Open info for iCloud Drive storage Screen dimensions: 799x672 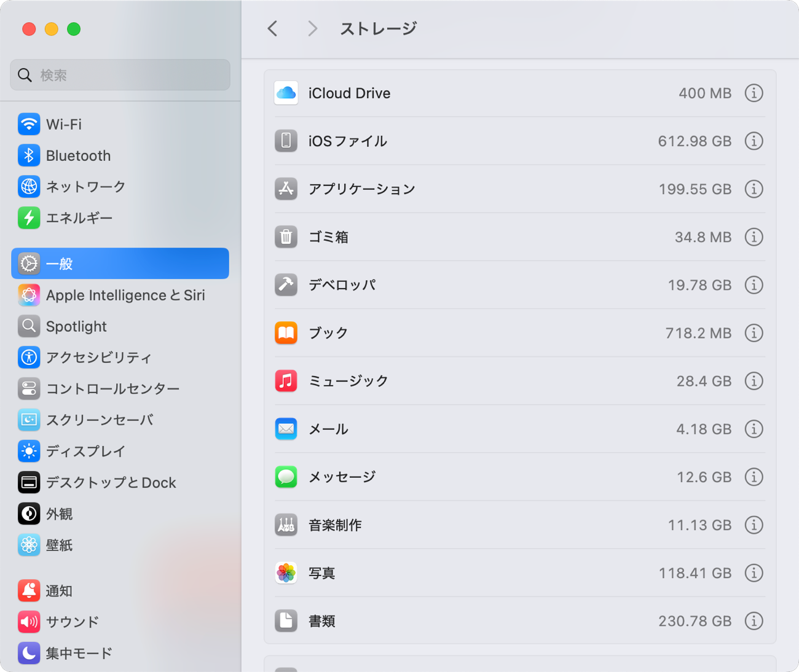[x=754, y=93]
